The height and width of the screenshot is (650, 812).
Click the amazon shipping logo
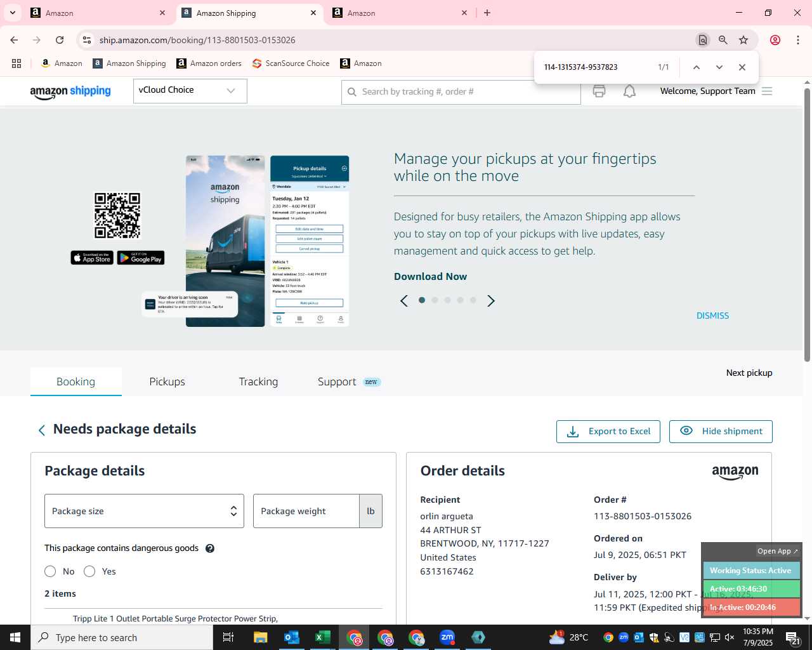(x=70, y=92)
